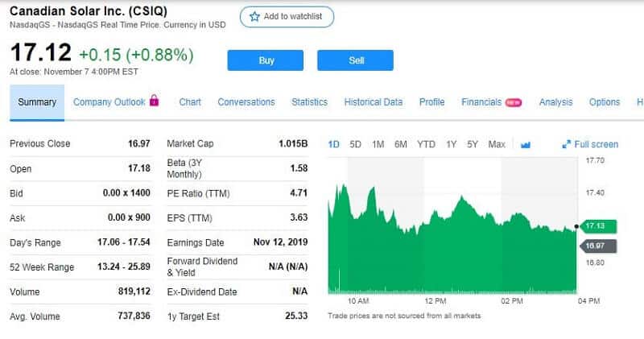The image size is (644, 339).
Task: Click the Buy button
Action: coord(266,60)
